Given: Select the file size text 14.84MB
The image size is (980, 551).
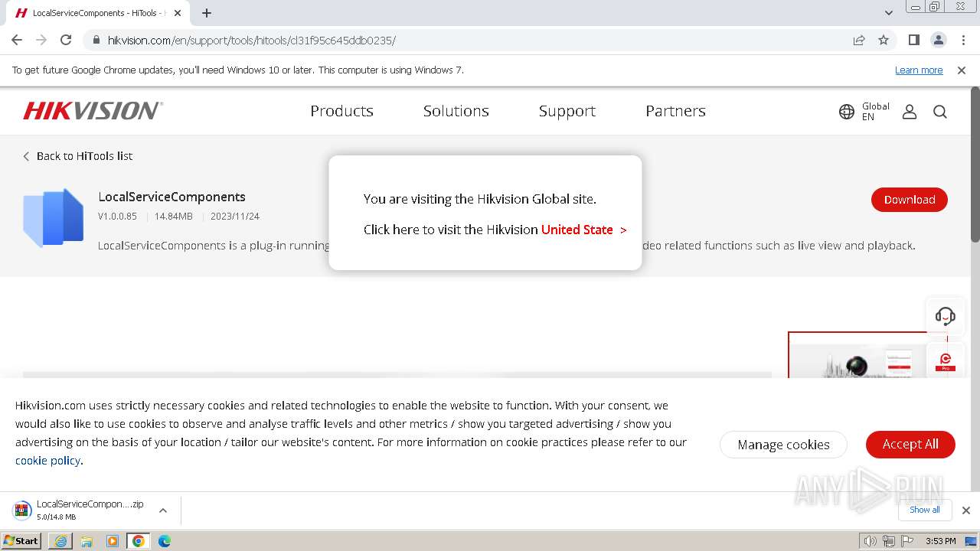Looking at the screenshot, I should (174, 217).
